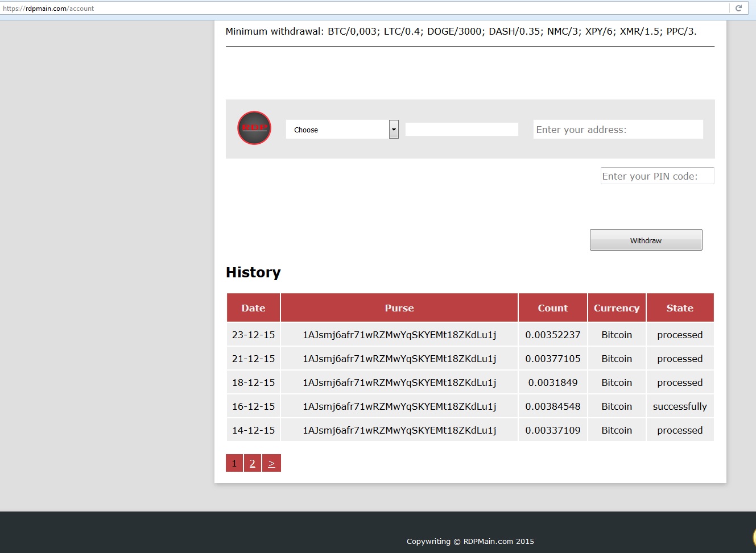Open the Choose currency dropdown
The width and height of the screenshot is (756, 553).
[342, 130]
